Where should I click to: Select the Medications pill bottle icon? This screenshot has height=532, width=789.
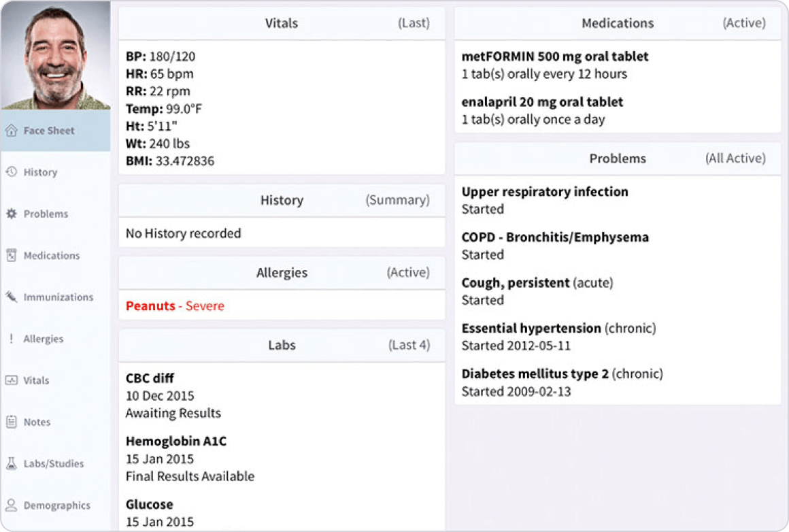[x=11, y=255]
